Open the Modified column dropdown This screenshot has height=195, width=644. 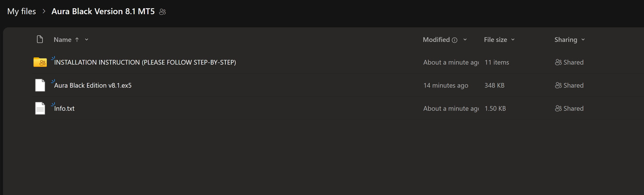pos(465,40)
